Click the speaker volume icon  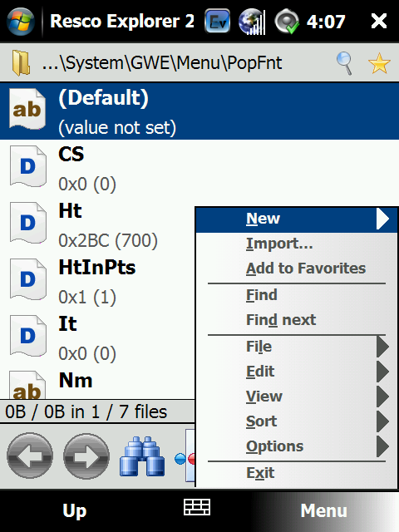click(x=287, y=22)
